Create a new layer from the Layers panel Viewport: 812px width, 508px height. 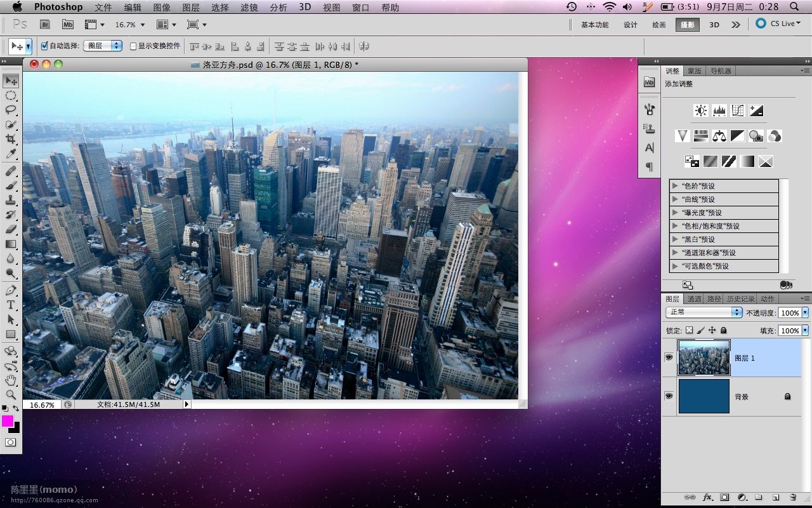776,497
